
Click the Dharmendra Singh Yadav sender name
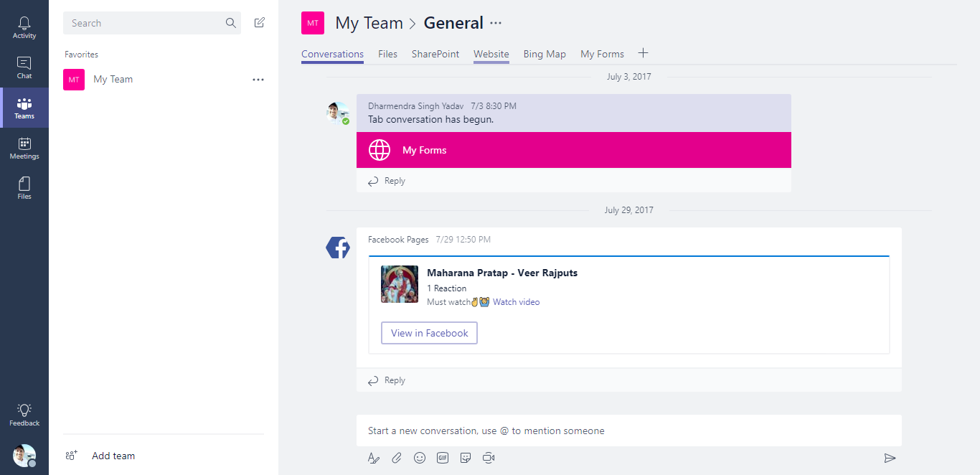416,106
